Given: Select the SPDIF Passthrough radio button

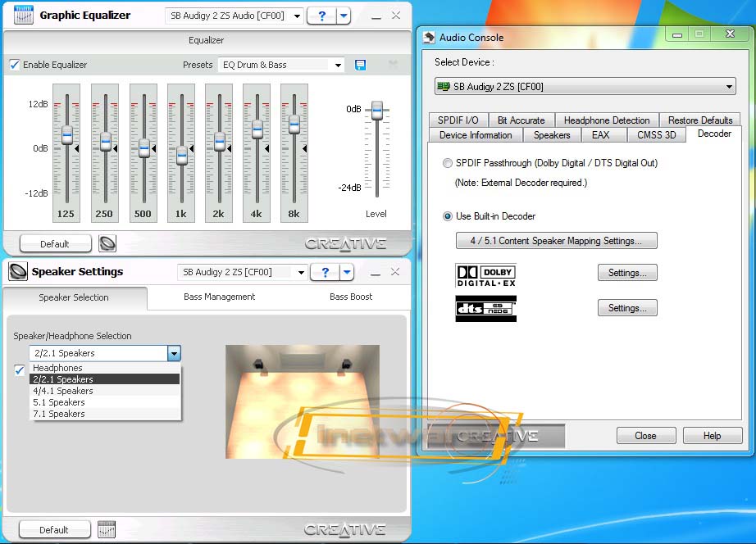Looking at the screenshot, I should pyautogui.click(x=447, y=163).
